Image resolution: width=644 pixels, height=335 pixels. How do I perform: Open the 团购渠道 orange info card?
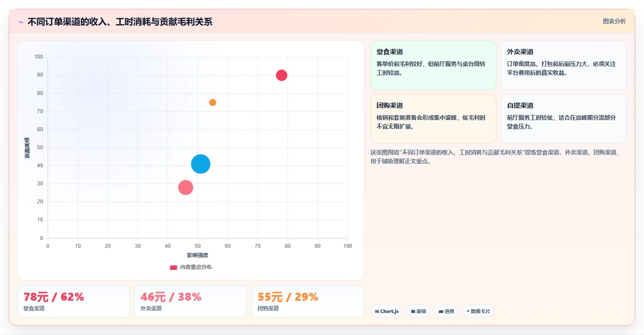[x=433, y=119]
